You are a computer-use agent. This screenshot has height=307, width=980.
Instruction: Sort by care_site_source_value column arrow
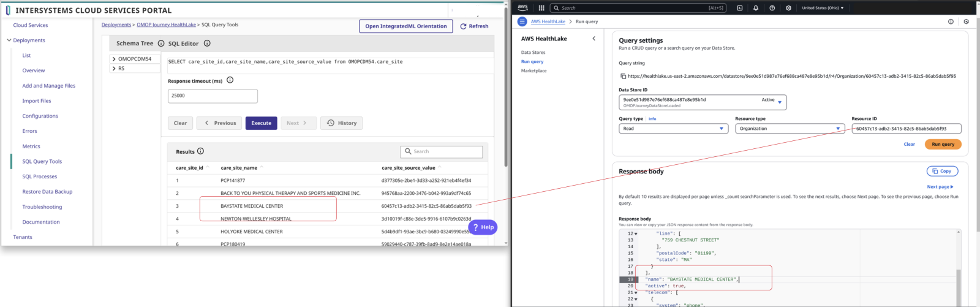(x=439, y=167)
